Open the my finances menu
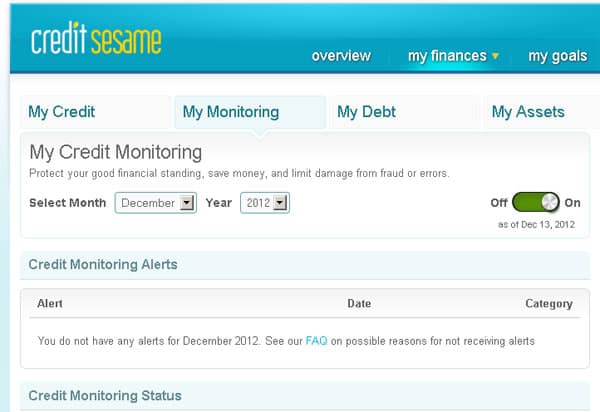 coord(447,56)
